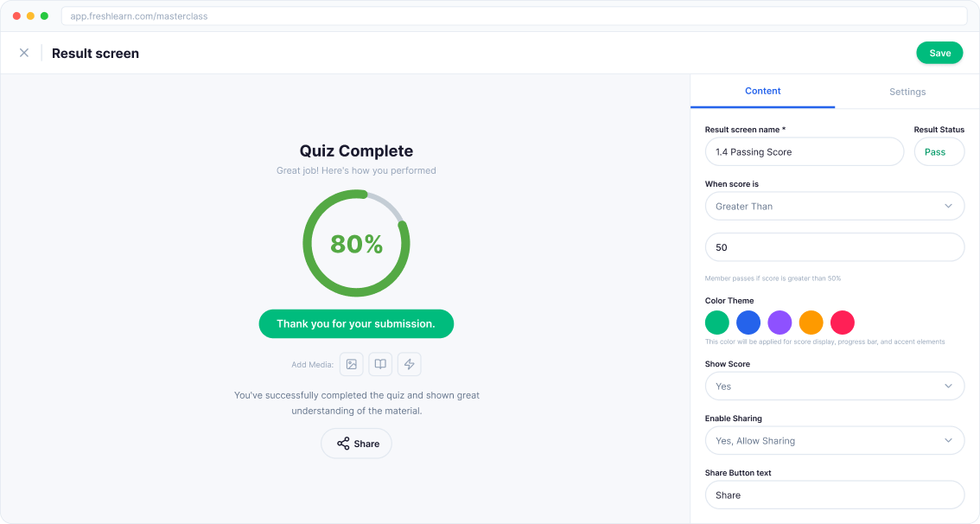
Task: Close the Result screen editor
Action: click(24, 52)
